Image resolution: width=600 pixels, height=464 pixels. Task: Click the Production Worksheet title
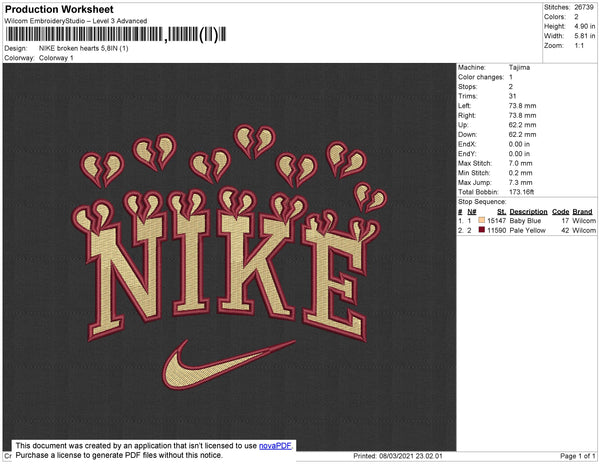(x=59, y=9)
